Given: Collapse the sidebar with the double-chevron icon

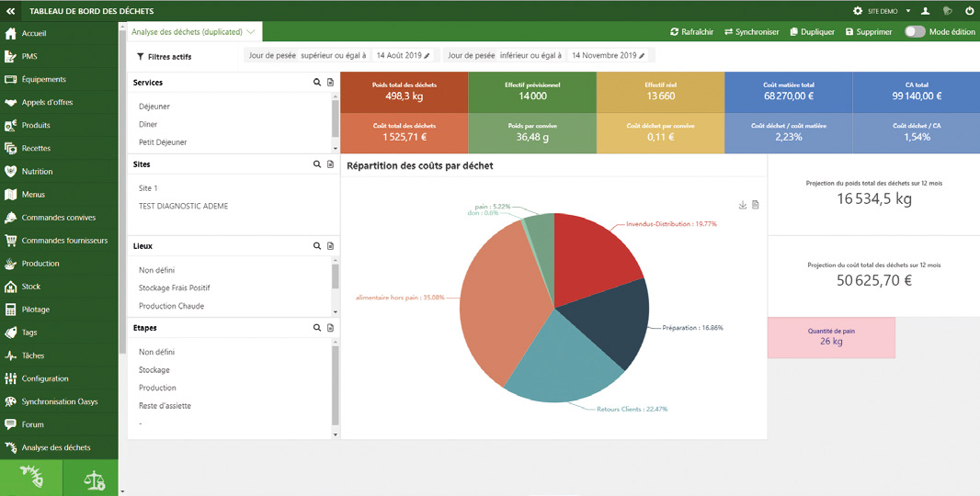Looking at the screenshot, I should point(11,11).
